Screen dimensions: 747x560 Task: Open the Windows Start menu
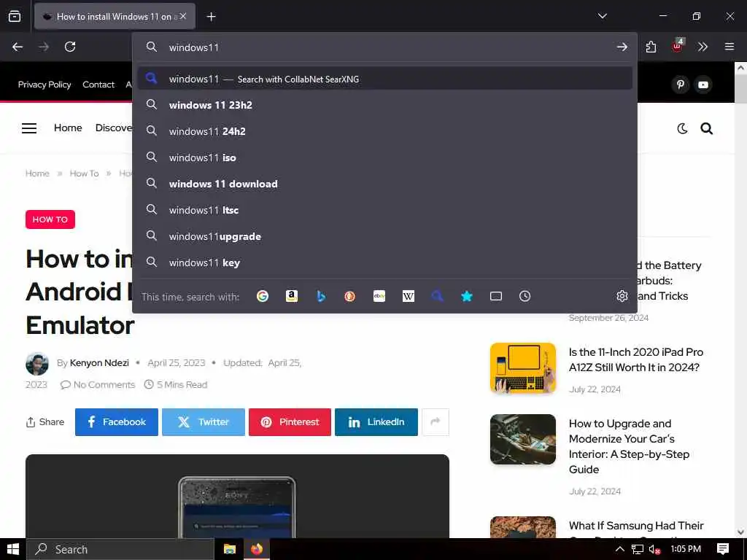tap(13, 549)
